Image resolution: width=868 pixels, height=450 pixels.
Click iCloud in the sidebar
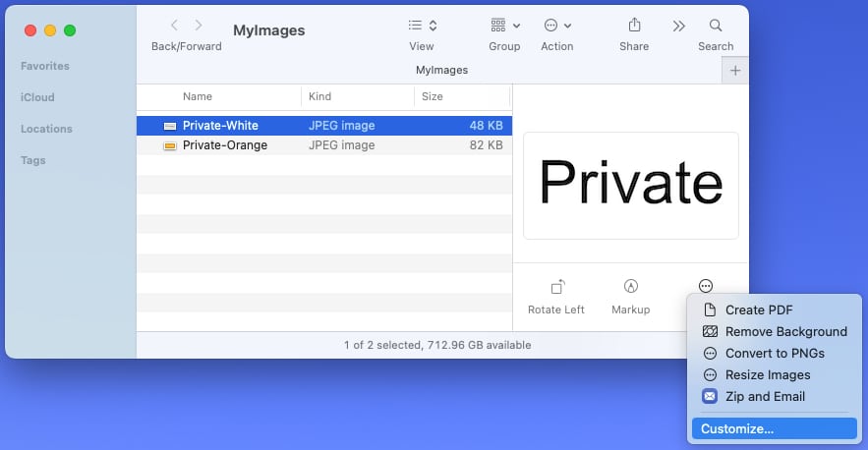pyautogui.click(x=37, y=97)
